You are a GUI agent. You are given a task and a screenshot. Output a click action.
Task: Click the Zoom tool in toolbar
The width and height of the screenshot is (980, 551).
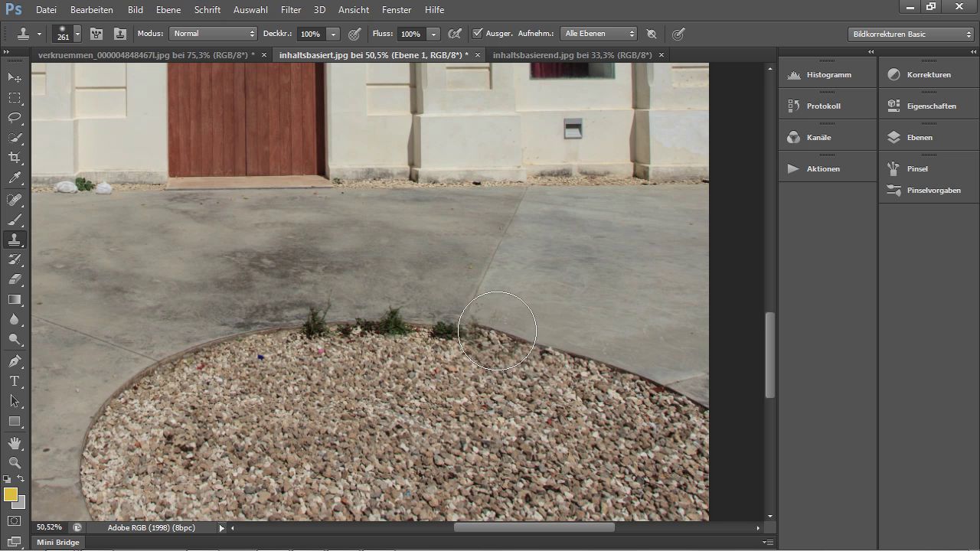(x=15, y=463)
